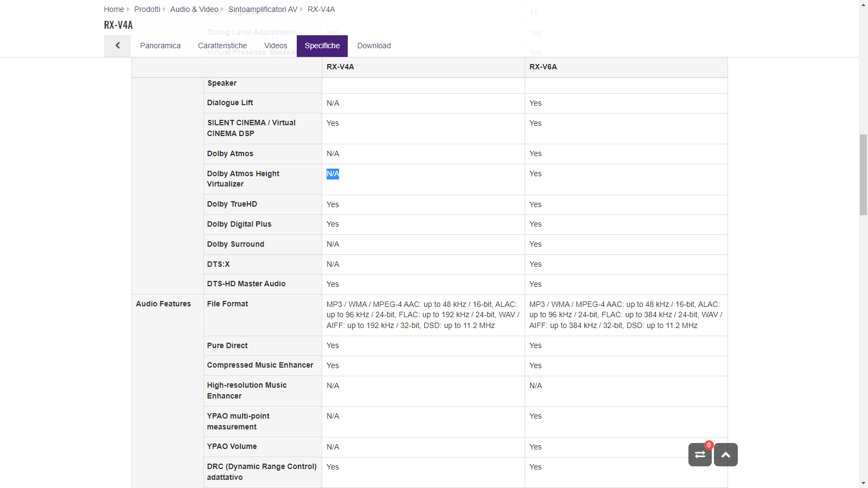
Task: Click the High-resolution Music Enhancer label
Action: click(247, 390)
